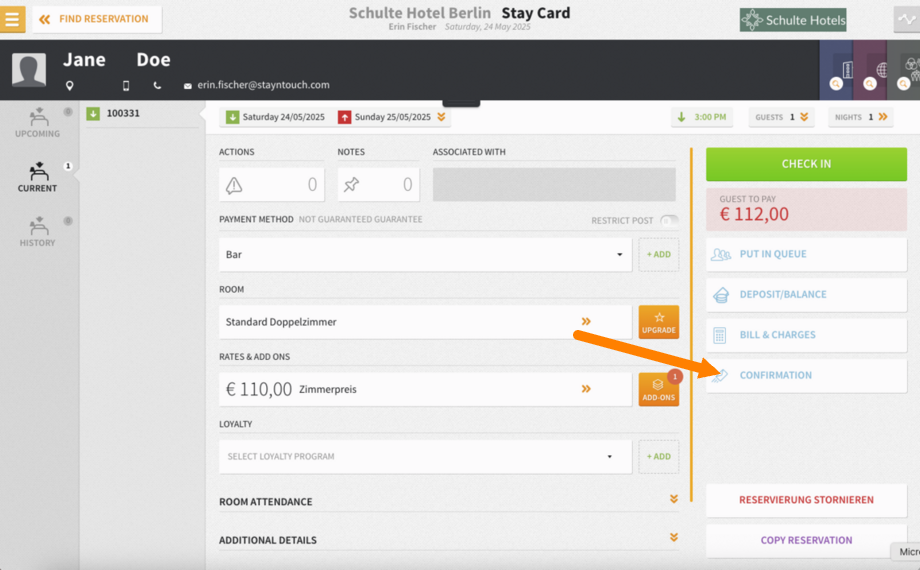This screenshot has height=570, width=920.
Task: Go back to Find Reservation
Action: pos(97,19)
